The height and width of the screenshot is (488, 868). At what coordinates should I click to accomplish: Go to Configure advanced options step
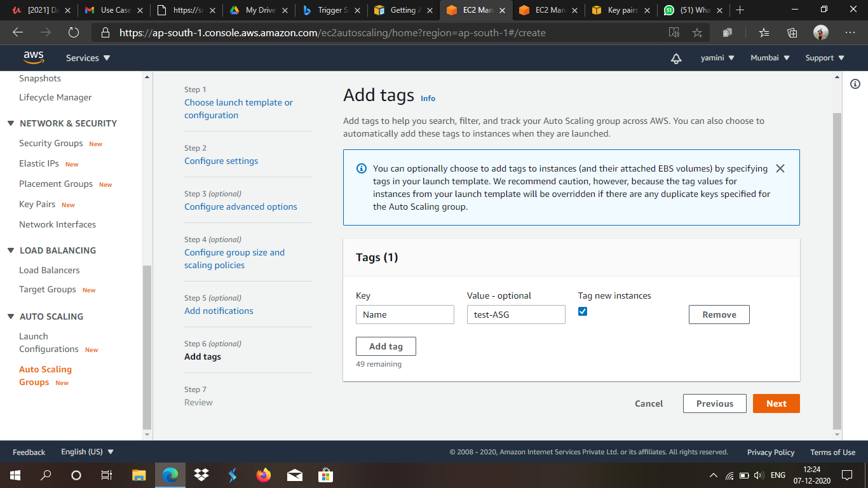241,207
